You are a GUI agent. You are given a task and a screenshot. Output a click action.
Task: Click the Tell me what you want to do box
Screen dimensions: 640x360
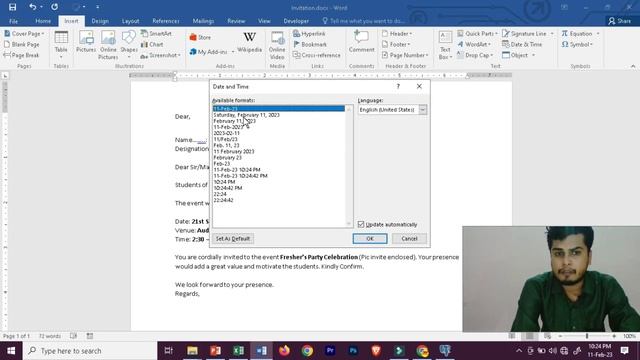363,21
